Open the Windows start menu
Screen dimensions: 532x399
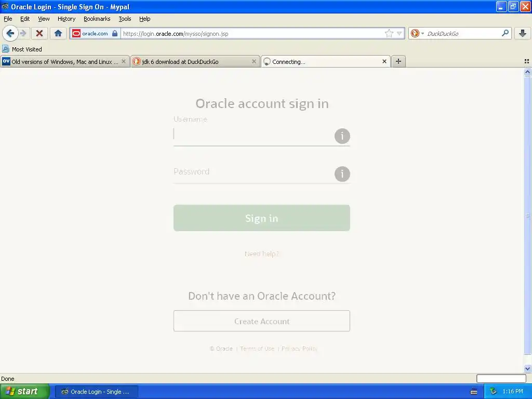point(25,391)
